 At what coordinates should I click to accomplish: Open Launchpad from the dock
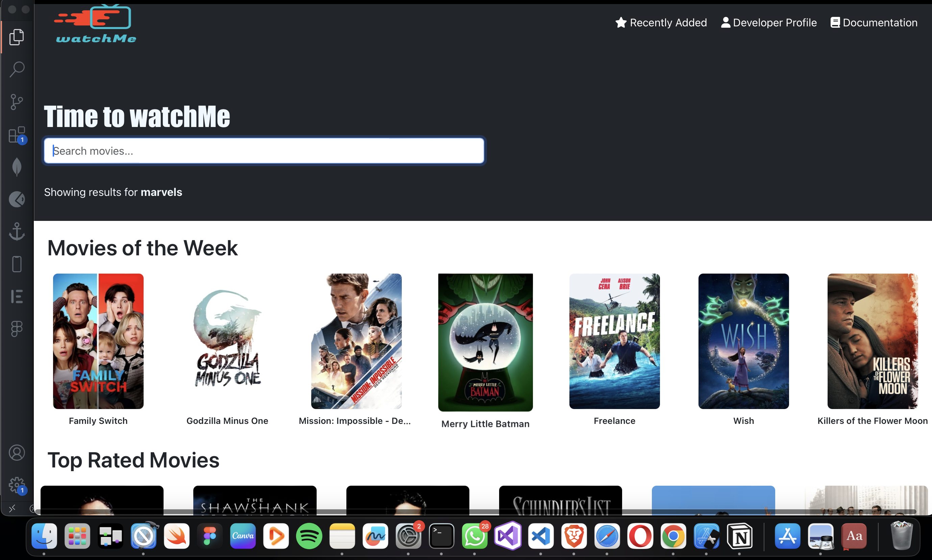pos(77,535)
